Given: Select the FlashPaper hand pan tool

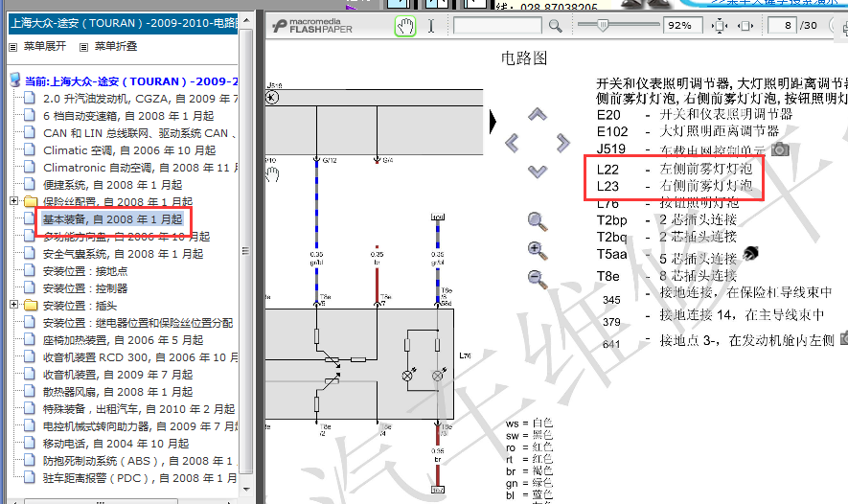Looking at the screenshot, I should 405,26.
